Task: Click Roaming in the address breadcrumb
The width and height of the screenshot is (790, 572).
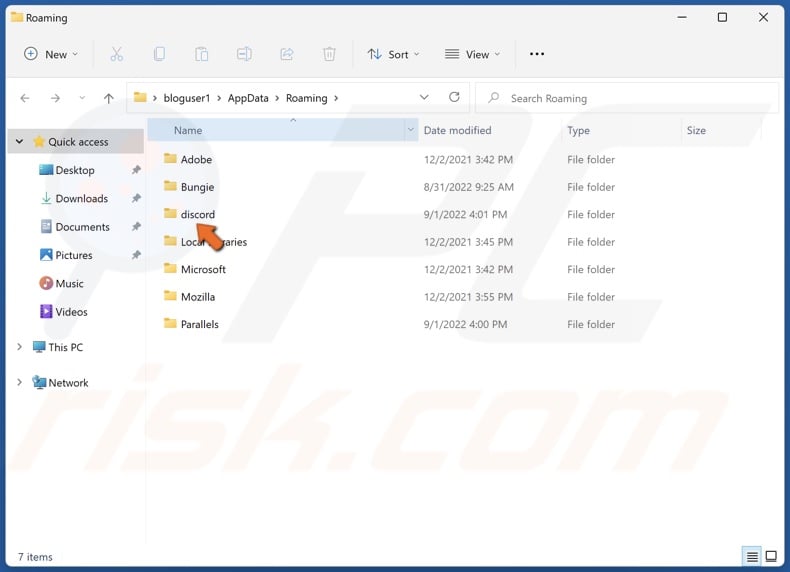Action: [306, 98]
